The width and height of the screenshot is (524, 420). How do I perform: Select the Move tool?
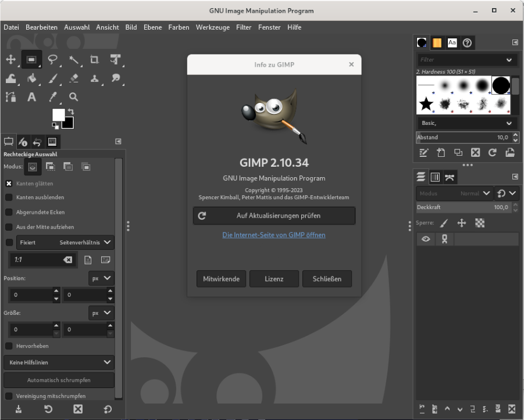(x=10, y=59)
